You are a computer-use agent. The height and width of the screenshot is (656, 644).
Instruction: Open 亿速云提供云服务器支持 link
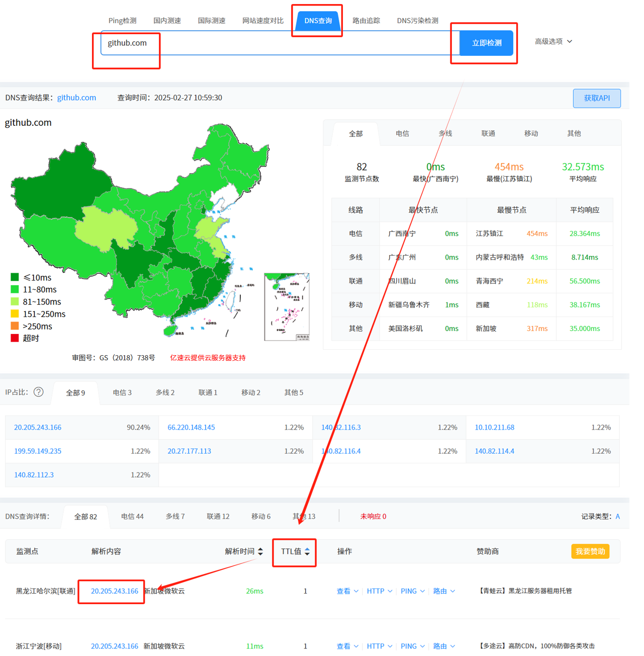[208, 358]
